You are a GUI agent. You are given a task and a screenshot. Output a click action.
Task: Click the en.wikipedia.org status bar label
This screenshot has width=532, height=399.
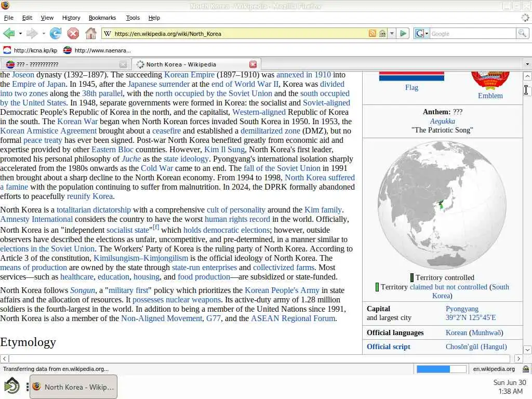click(x=494, y=369)
